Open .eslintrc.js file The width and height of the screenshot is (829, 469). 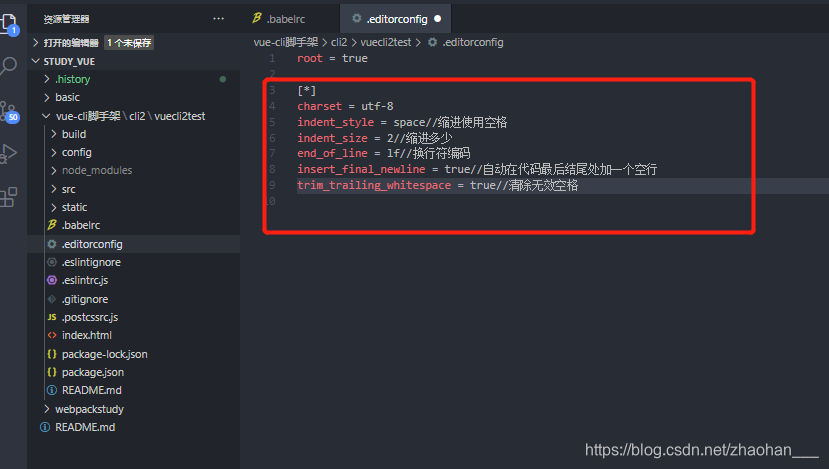pyautogui.click(x=85, y=280)
